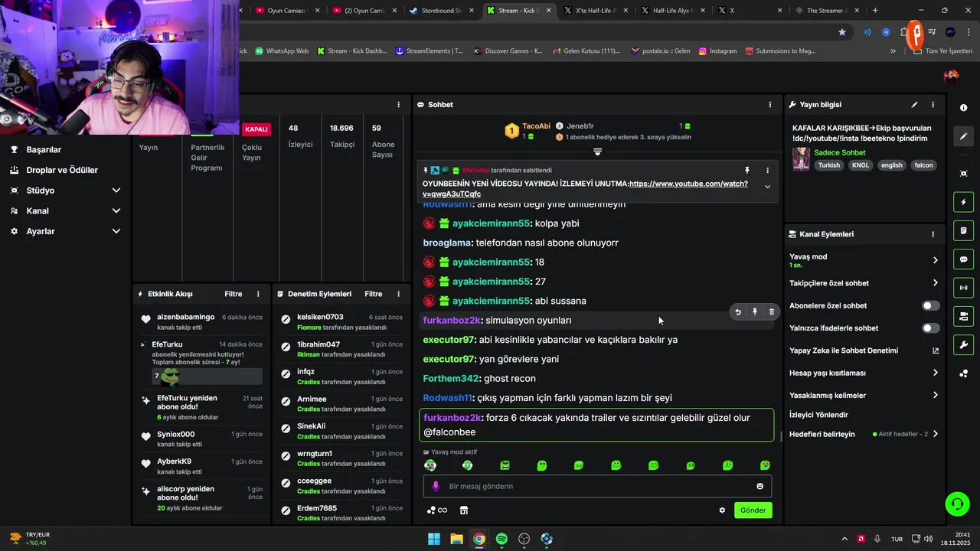This screenshot has height=551, width=980.
Task: Open Hedefleri belirleyin chevron
Action: [x=935, y=434]
